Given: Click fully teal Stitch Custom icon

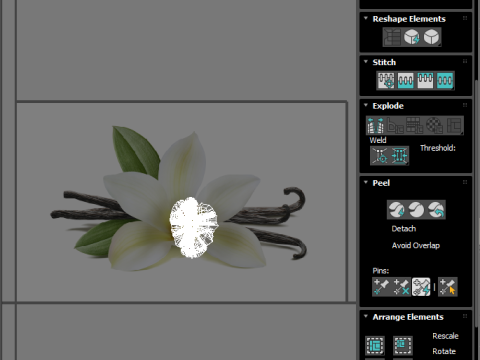Looking at the screenshot, I should pyautogui.click(x=445, y=80).
